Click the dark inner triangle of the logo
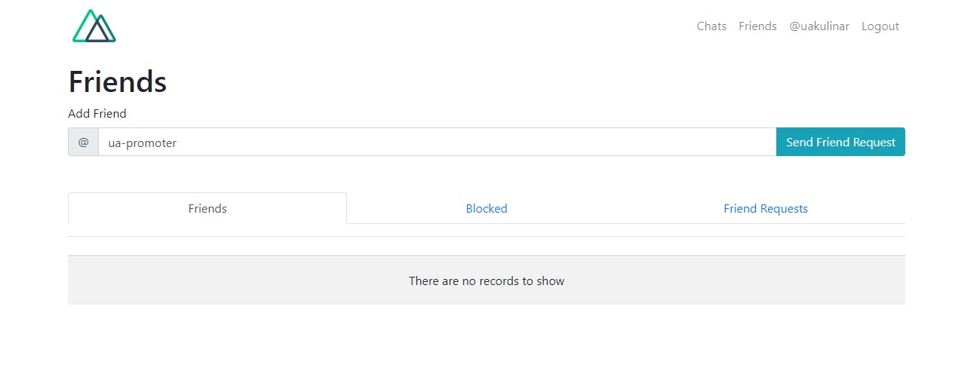Image resolution: width=980 pixels, height=371 pixels. [x=100, y=31]
